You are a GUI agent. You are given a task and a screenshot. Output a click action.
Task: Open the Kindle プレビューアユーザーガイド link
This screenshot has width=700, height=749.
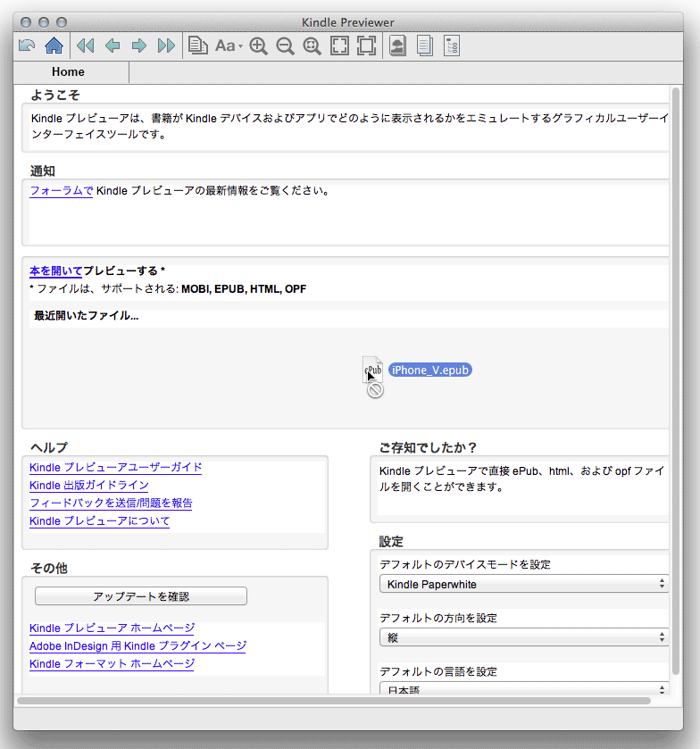tap(115, 467)
